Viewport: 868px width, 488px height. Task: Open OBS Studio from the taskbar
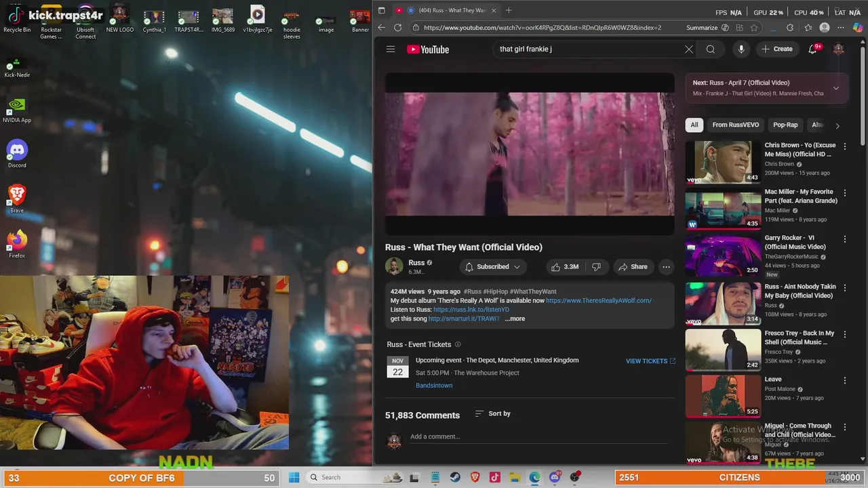(575, 477)
